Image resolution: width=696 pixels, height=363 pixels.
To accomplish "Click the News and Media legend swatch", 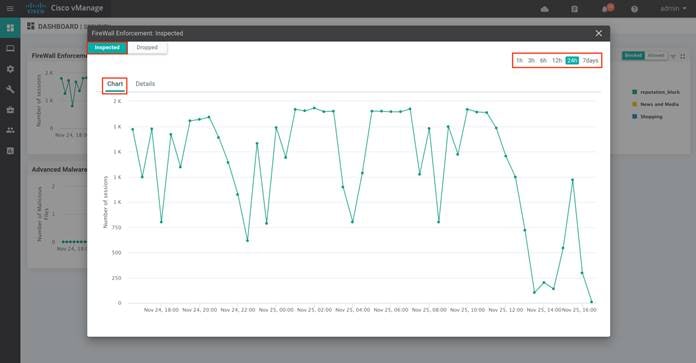I will coord(634,104).
